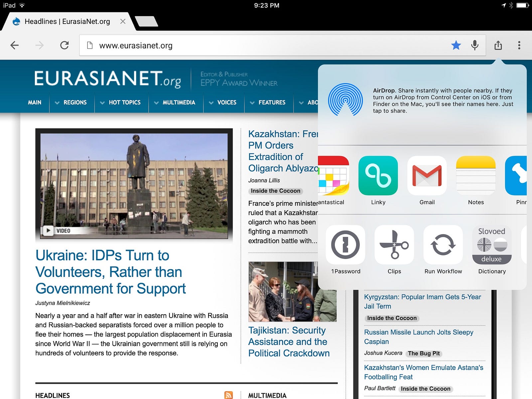Tap The Bug Pit tag
The height and width of the screenshot is (399, 532).
[x=424, y=353]
